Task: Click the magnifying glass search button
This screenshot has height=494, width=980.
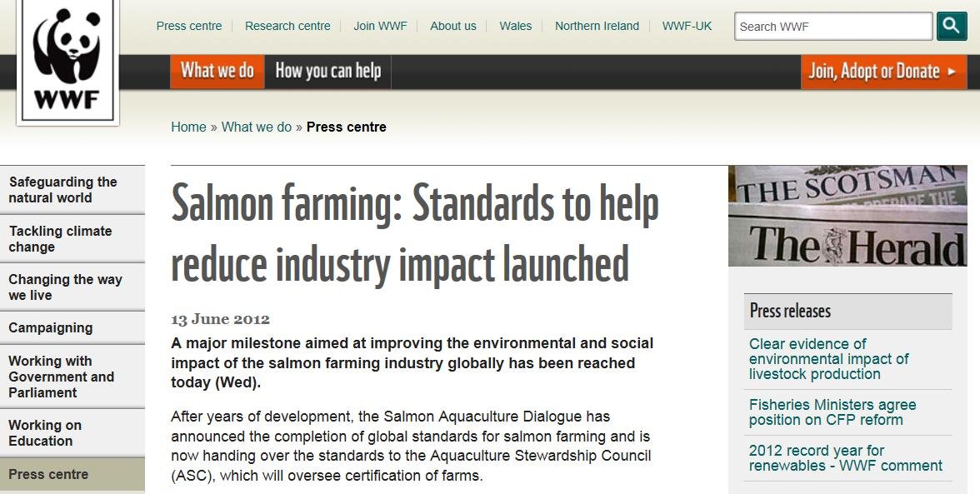Action: (952, 26)
